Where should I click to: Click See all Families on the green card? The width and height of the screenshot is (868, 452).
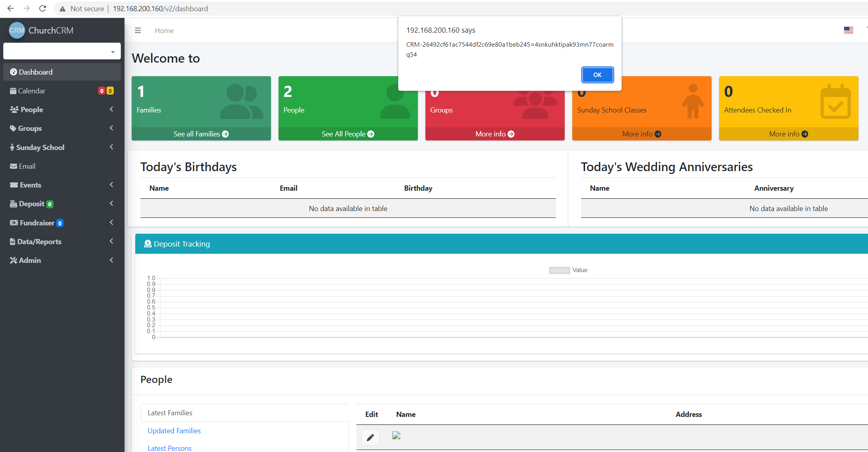click(x=201, y=134)
